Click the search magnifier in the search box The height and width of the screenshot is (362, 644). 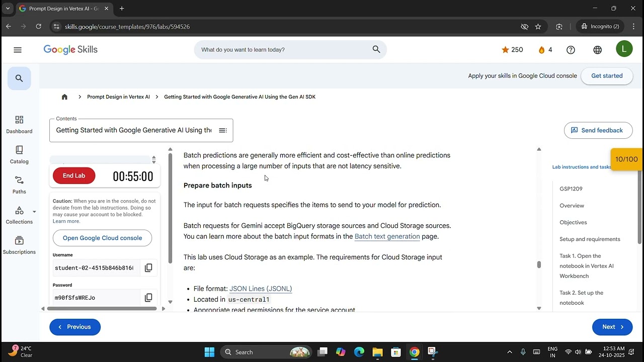[376, 49]
